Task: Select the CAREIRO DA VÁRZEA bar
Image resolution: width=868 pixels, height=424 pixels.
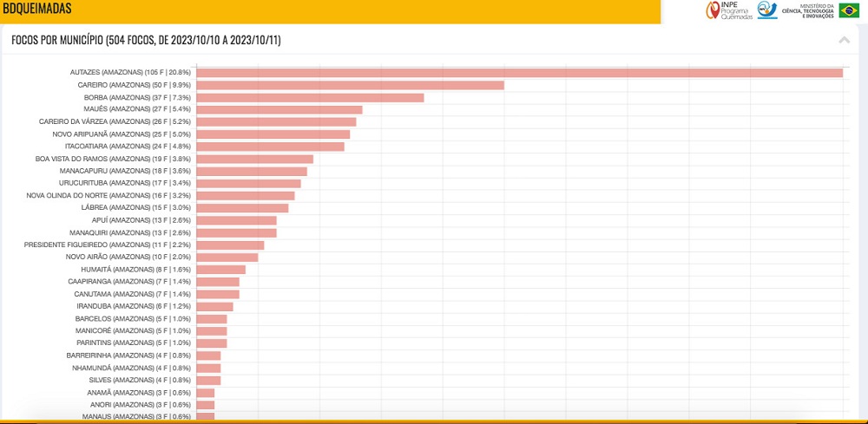Action: [x=276, y=122]
